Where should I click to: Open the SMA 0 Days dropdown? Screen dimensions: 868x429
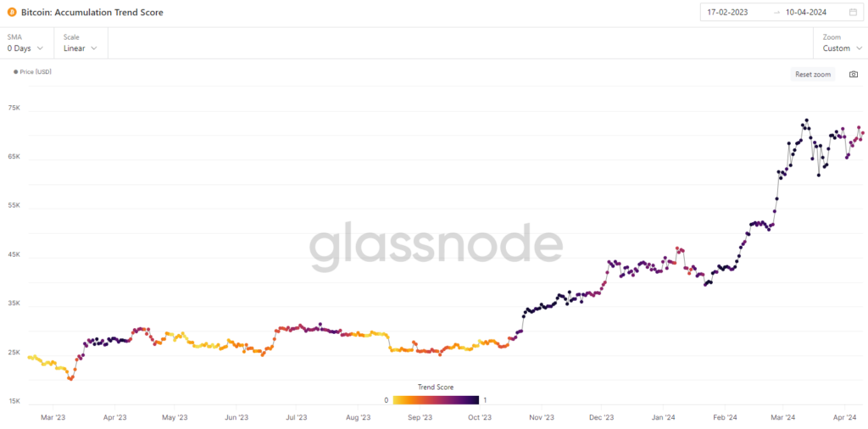(x=25, y=43)
